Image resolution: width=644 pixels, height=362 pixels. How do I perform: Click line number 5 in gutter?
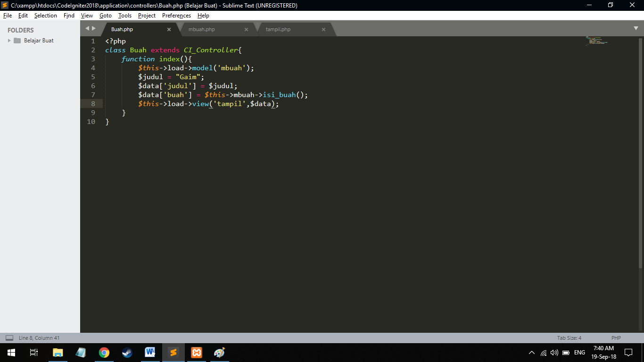[93, 77]
